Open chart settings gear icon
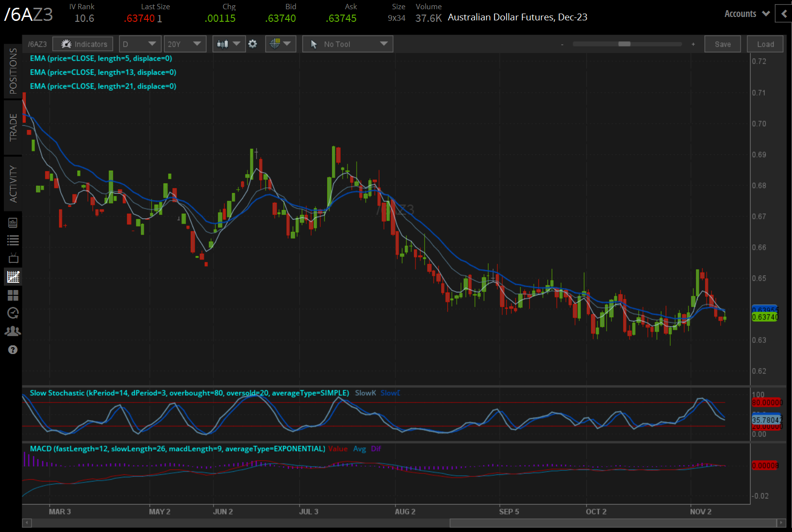The height and width of the screenshot is (532, 792). [x=253, y=44]
